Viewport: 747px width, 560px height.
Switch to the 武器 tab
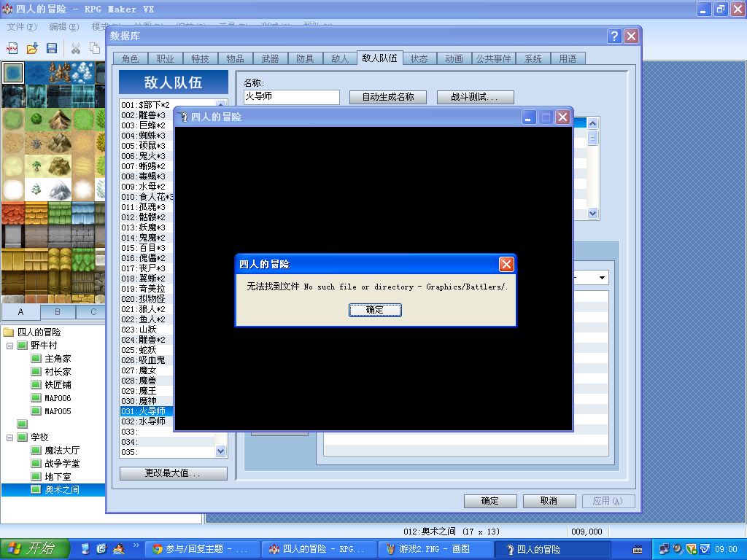[x=270, y=58]
